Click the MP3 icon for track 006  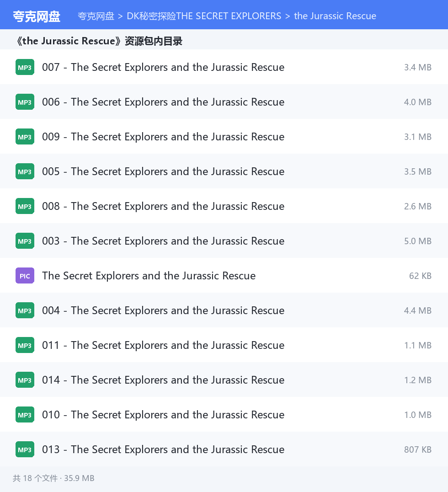point(25,102)
